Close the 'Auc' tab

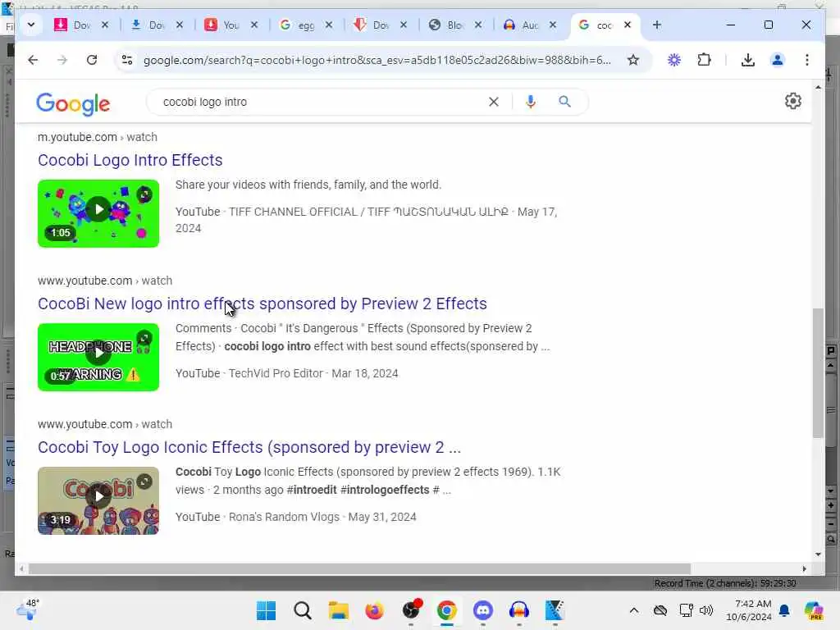553,25
